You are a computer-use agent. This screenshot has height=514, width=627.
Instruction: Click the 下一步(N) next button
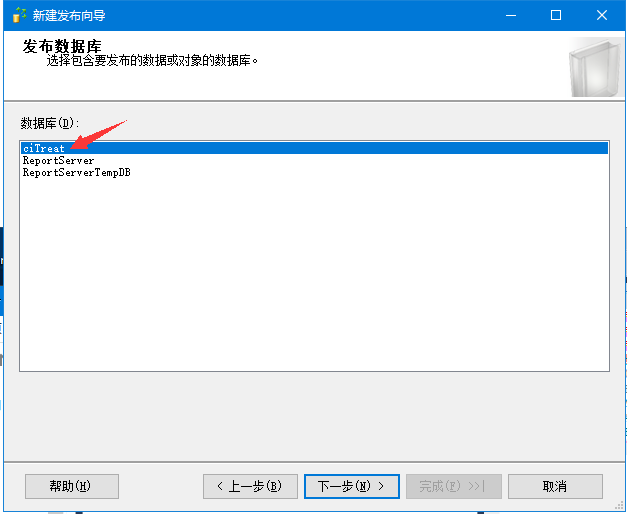point(351,486)
